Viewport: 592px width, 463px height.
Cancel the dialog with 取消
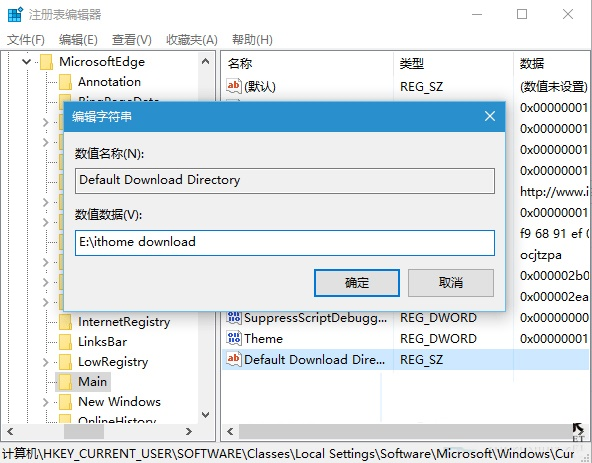pos(451,283)
